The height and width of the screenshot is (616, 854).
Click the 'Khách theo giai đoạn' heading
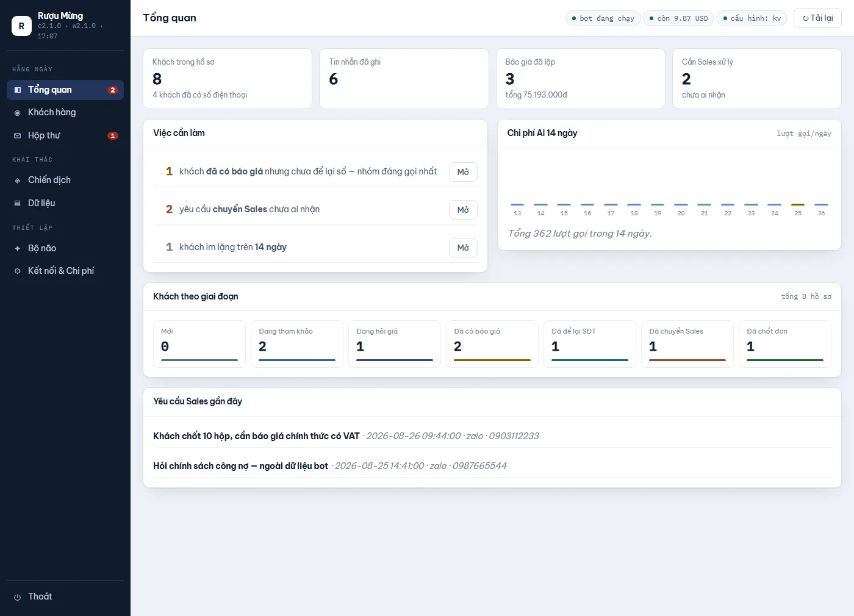(x=196, y=296)
